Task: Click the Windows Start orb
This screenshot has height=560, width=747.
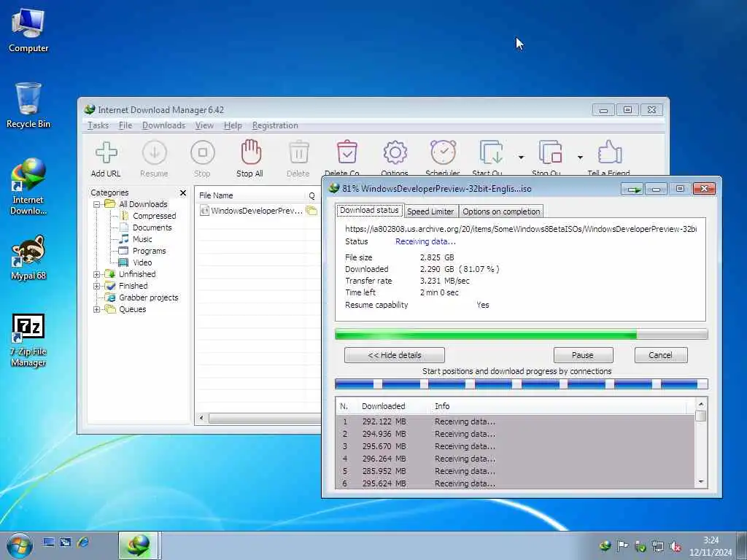Action: click(x=20, y=545)
